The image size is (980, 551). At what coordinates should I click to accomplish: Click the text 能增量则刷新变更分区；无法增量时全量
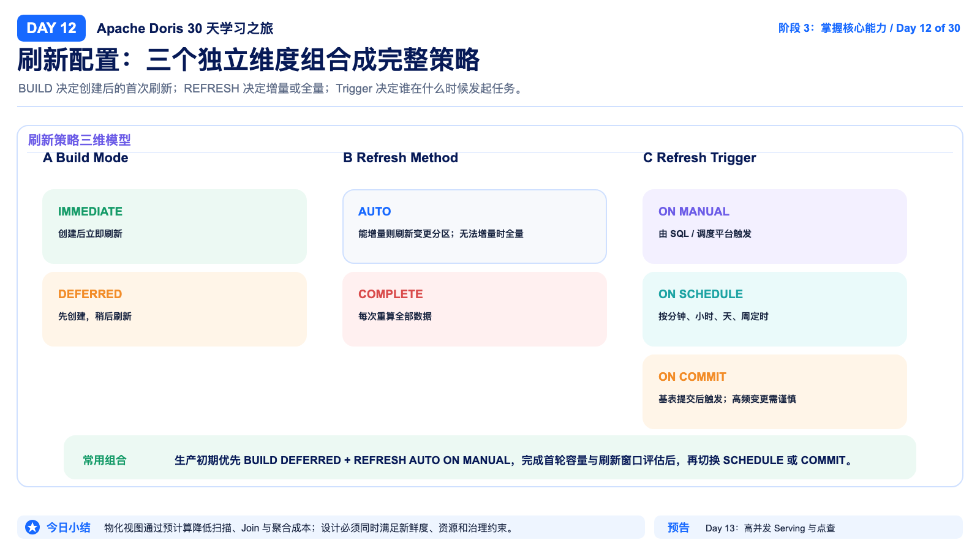click(x=441, y=234)
